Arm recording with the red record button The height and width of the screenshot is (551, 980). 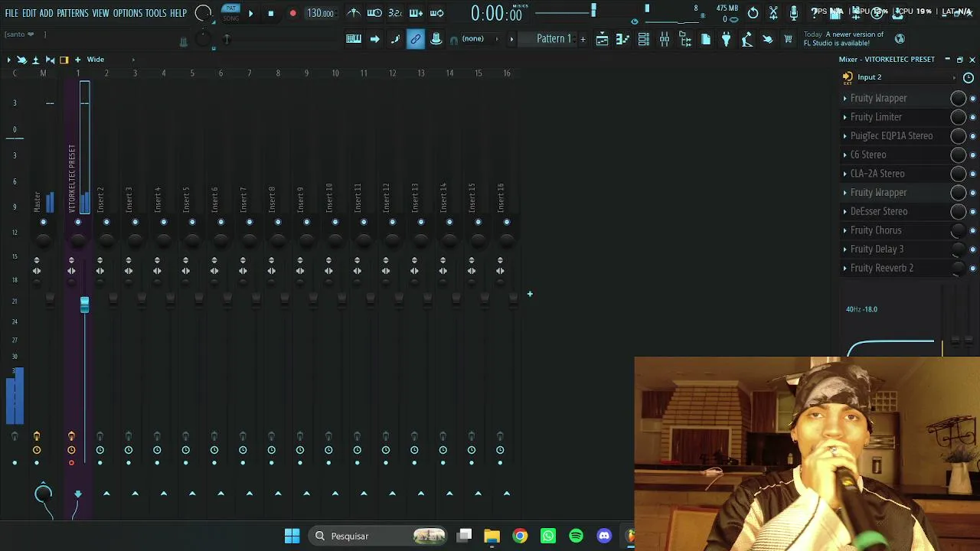pyautogui.click(x=292, y=13)
